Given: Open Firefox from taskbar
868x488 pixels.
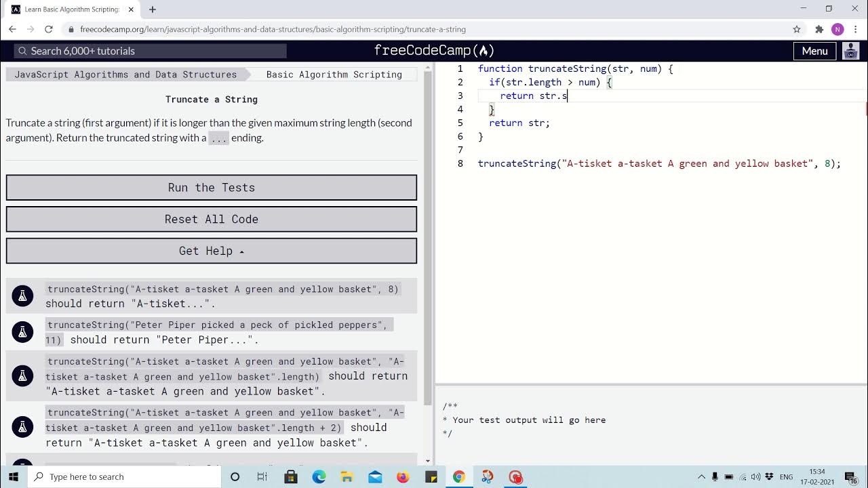Looking at the screenshot, I should 403,476.
